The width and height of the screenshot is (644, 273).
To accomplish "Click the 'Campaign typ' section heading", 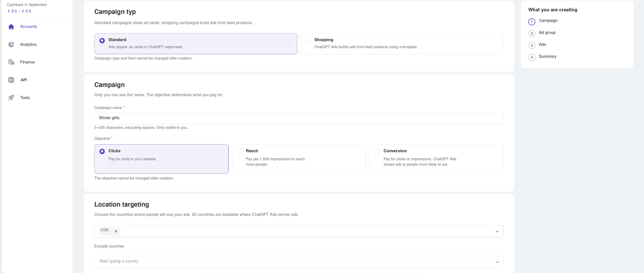I will point(115,12).
